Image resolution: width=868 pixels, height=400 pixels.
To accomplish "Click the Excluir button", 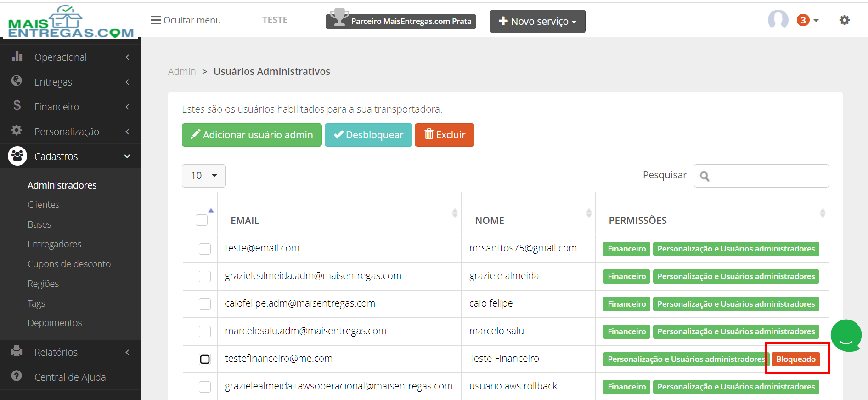I will [445, 135].
